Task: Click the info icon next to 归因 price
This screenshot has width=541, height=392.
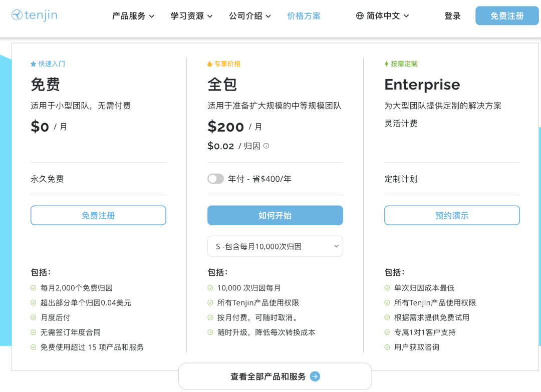Action: (266, 146)
